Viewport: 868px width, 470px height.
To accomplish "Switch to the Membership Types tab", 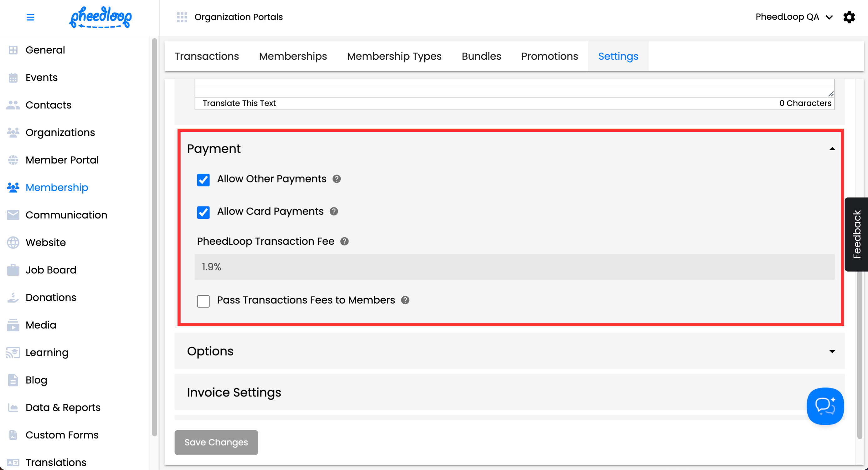I will (x=394, y=56).
